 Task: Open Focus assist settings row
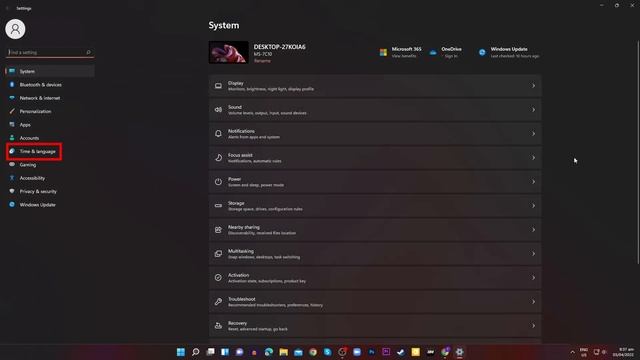[x=375, y=158]
